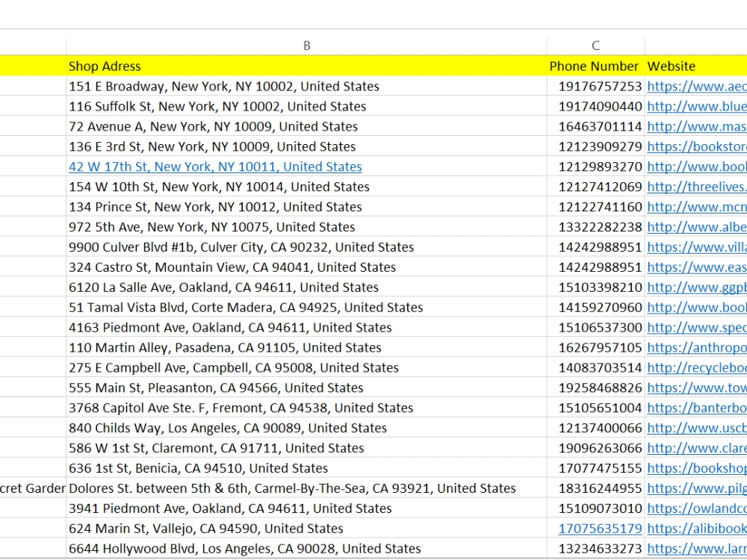
Task: Select cell with 154 W 10th St address
Action: (x=306, y=187)
